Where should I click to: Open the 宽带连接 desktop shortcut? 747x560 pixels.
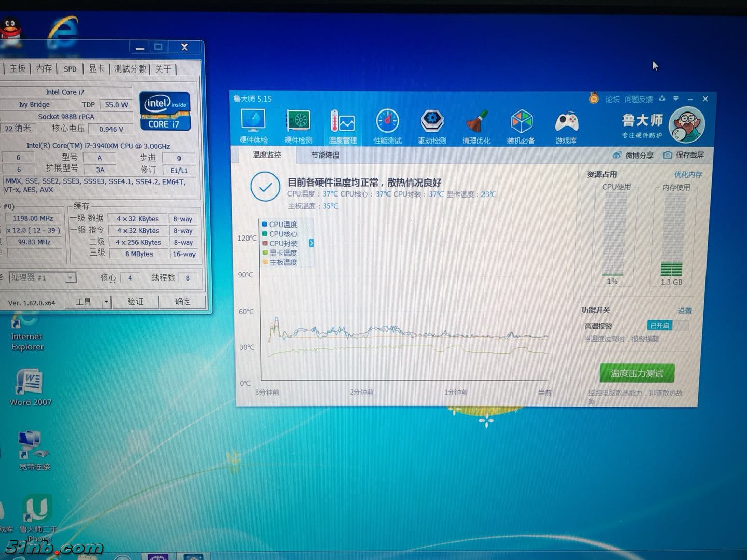coord(34,450)
